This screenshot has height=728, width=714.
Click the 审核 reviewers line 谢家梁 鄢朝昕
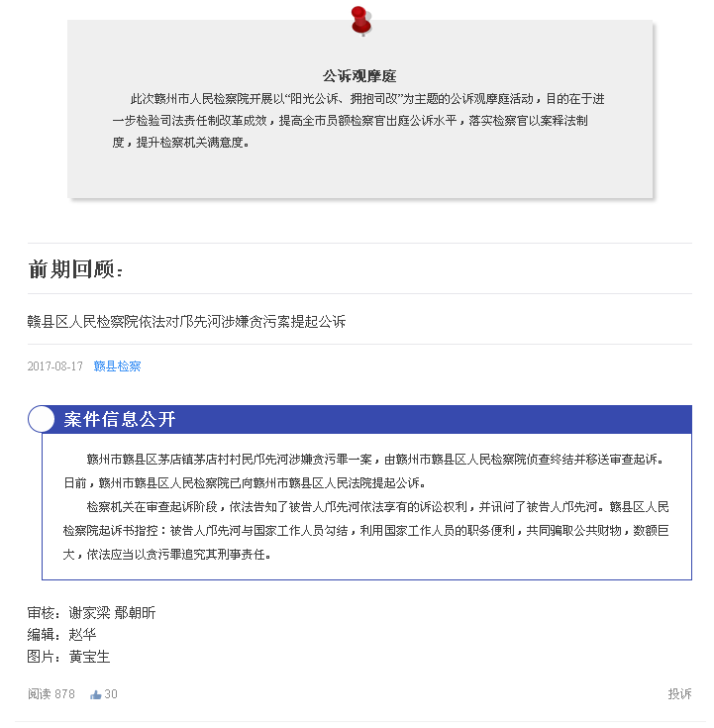91,613
